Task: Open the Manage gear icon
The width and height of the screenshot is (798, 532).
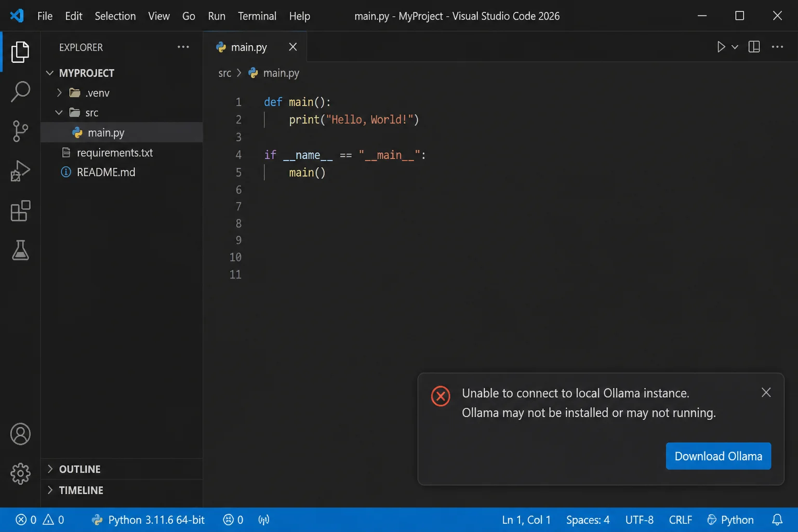Action: pyautogui.click(x=20, y=473)
